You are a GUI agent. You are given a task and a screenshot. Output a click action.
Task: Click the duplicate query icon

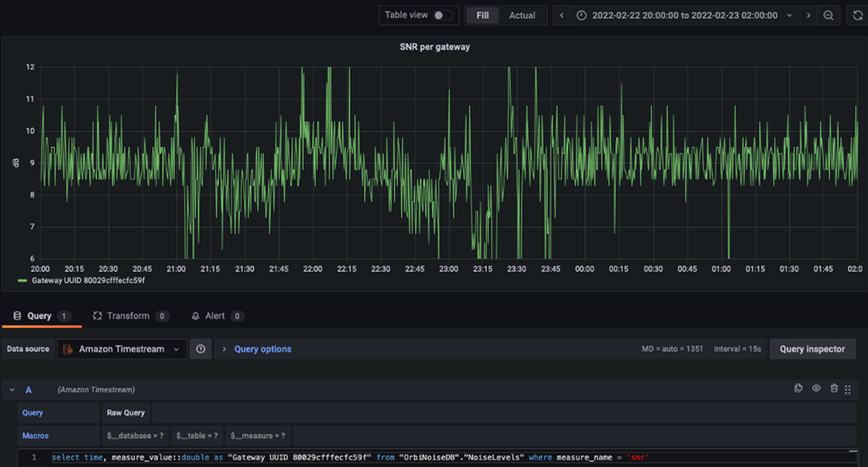tap(798, 389)
